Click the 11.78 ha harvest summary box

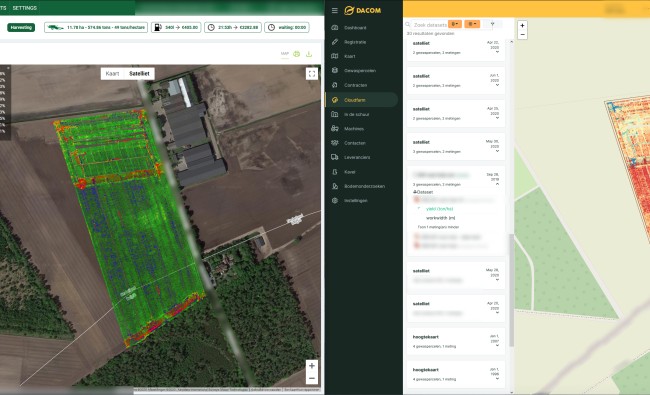pyautogui.click(x=96, y=27)
